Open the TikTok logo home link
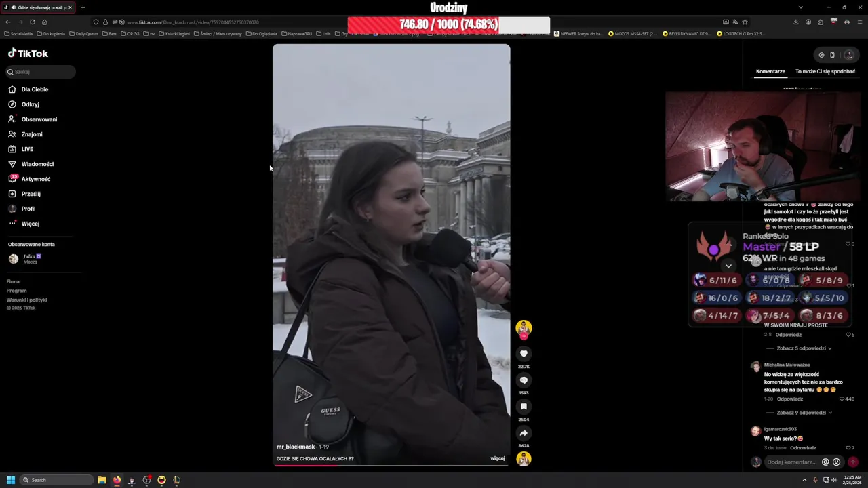The width and height of the screenshot is (868, 488). 28,54
